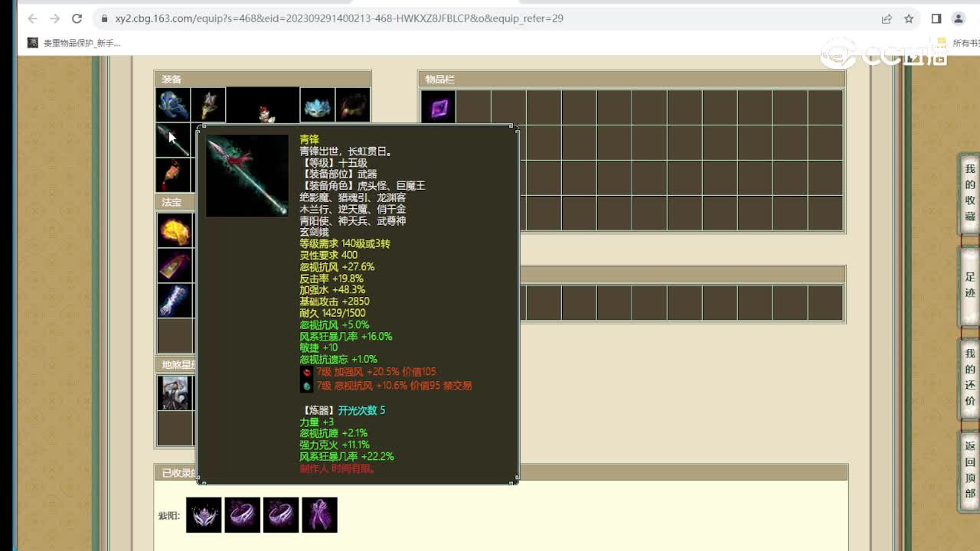Select the white-haired 地煞星 portrait
This screenshot has width=980, height=551.
[x=175, y=393]
